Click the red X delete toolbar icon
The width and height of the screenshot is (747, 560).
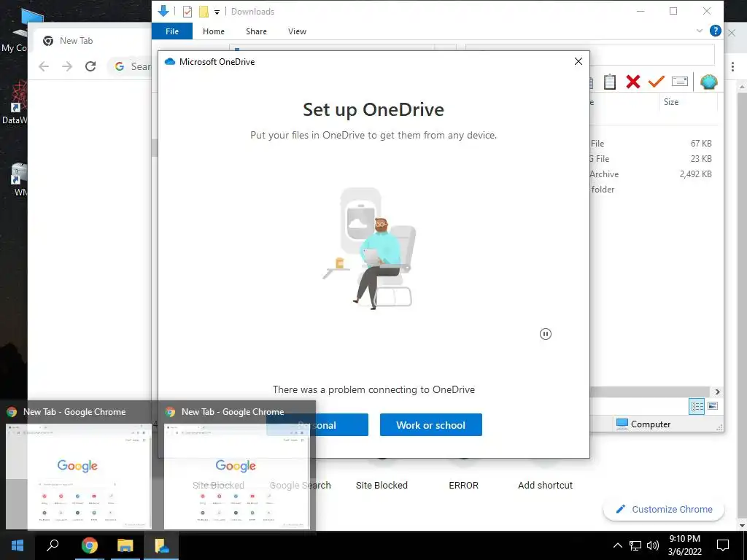pyautogui.click(x=633, y=82)
